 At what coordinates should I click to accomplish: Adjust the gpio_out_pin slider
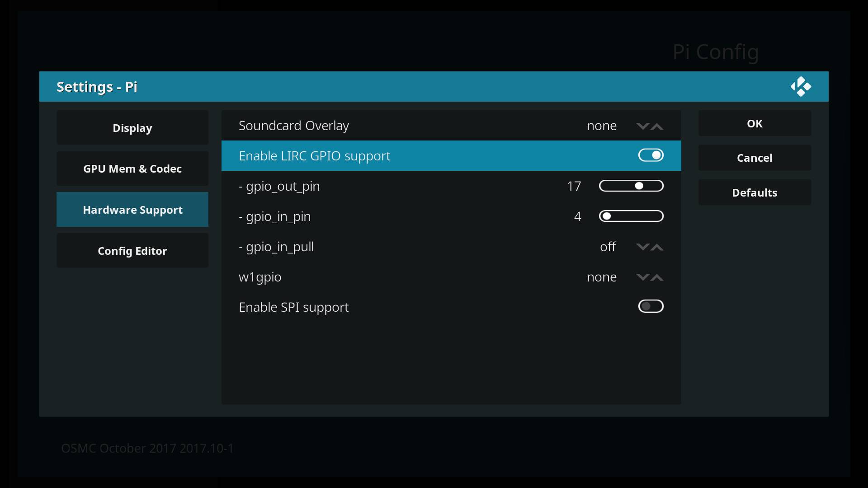(631, 186)
